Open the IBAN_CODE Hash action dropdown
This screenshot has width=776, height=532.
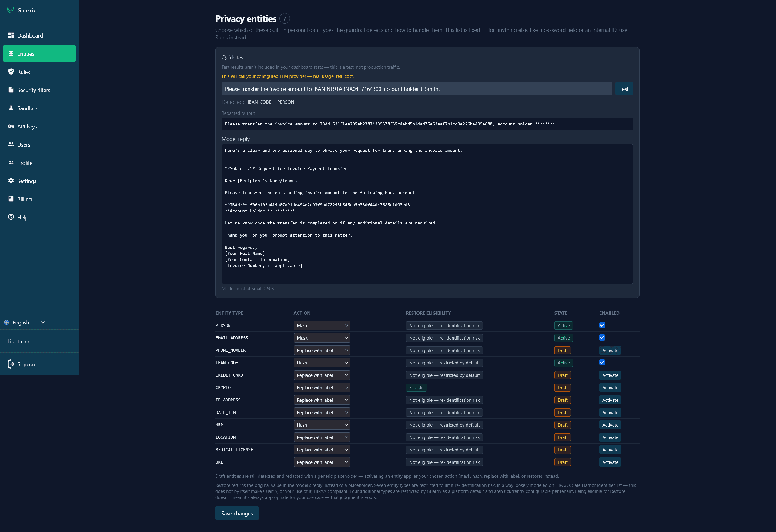click(x=322, y=363)
